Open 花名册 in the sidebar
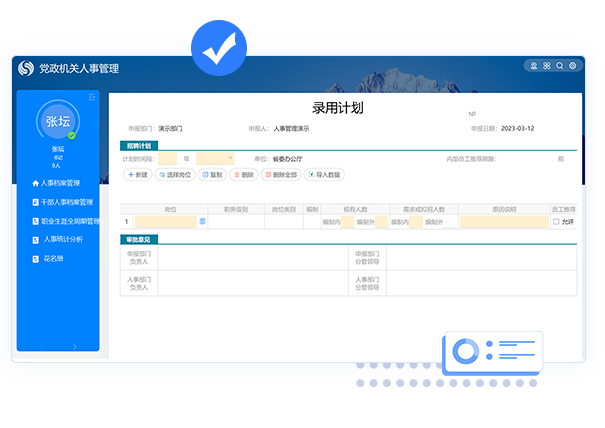 [48, 259]
